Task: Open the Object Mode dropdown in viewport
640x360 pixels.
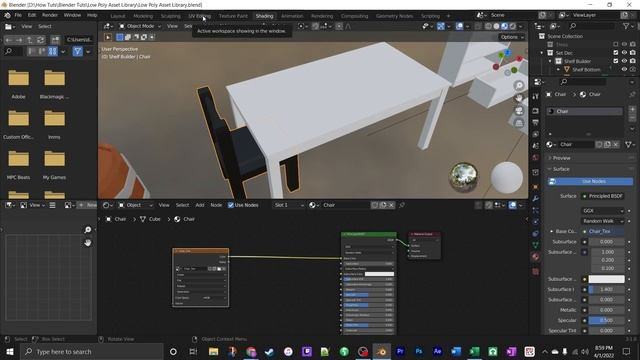Action: point(140,26)
